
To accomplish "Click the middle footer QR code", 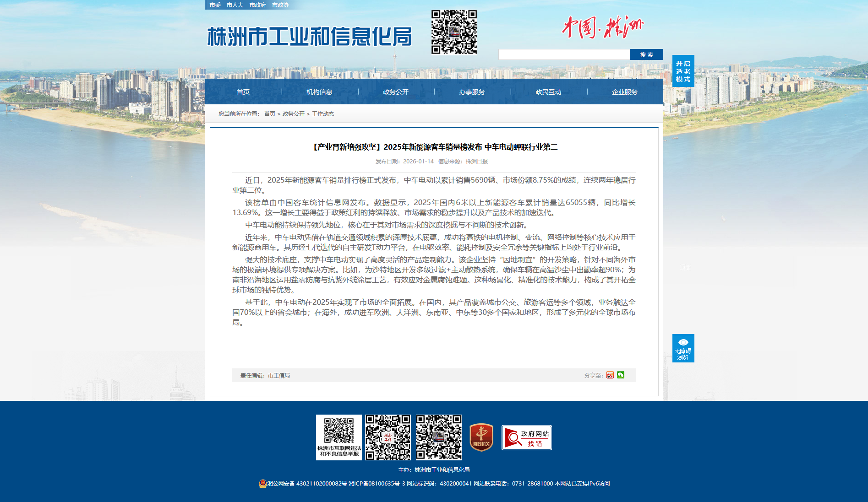I will click(388, 437).
